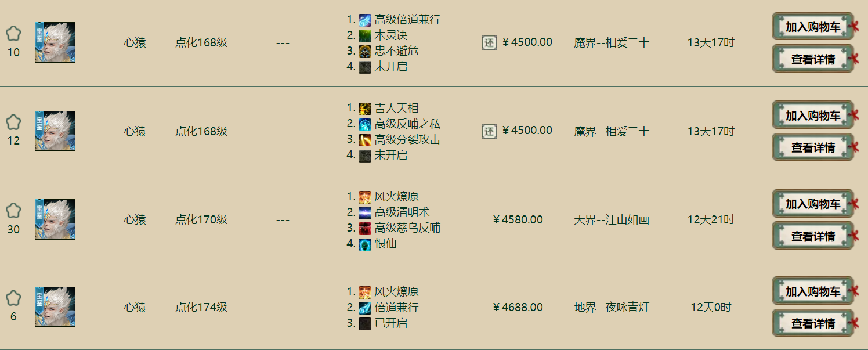Click the 高级清明术 skill icon
868x350 pixels.
(x=364, y=212)
